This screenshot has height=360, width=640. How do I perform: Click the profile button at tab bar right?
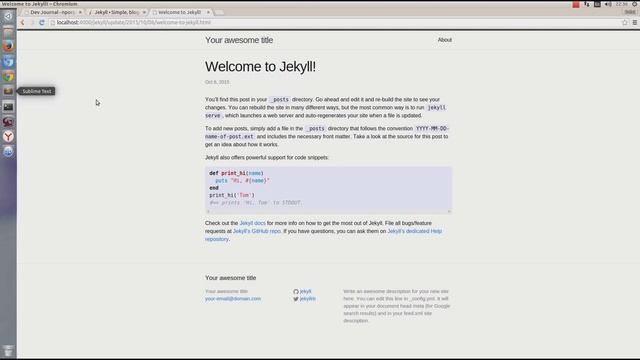coord(630,12)
